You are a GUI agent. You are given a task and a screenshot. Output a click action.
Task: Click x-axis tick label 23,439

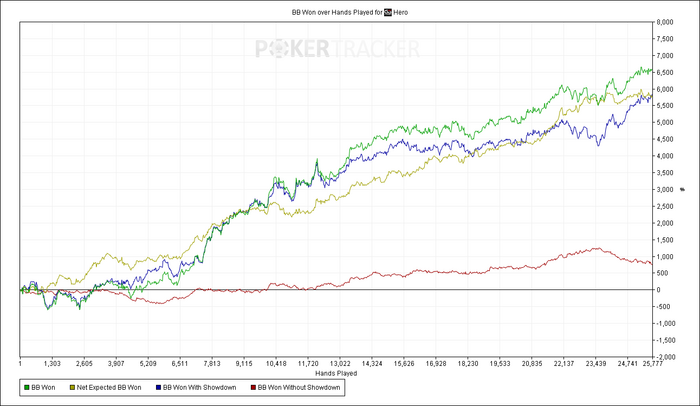tap(596, 364)
